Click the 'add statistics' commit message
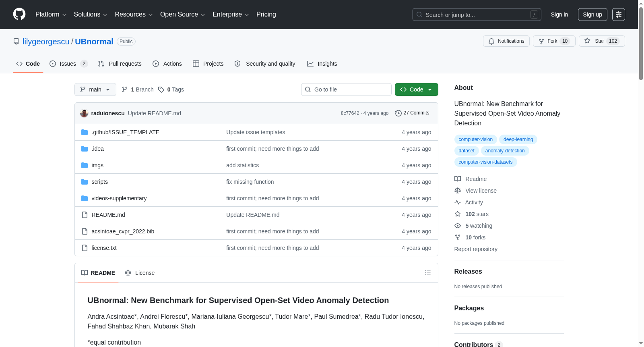644x347 pixels. click(x=242, y=165)
